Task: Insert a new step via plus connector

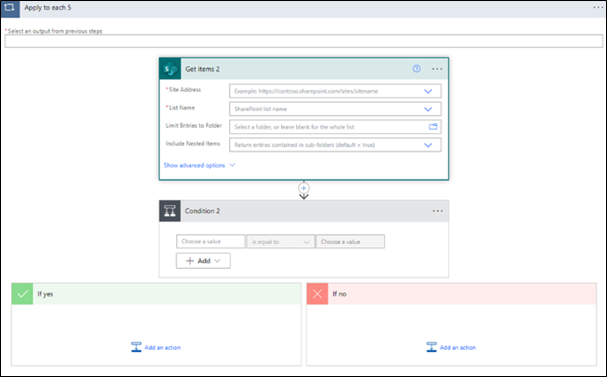Action: 304,188
